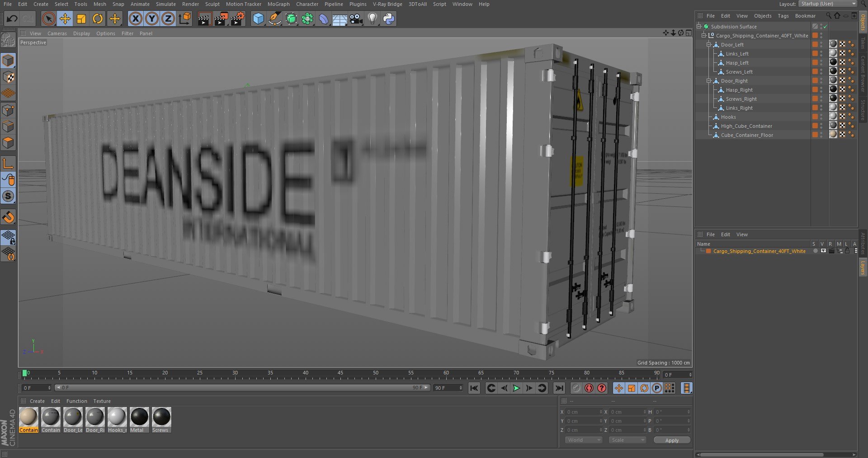This screenshot has height=458, width=868.
Task: Open the MoGraph menu
Action: pos(278,4)
